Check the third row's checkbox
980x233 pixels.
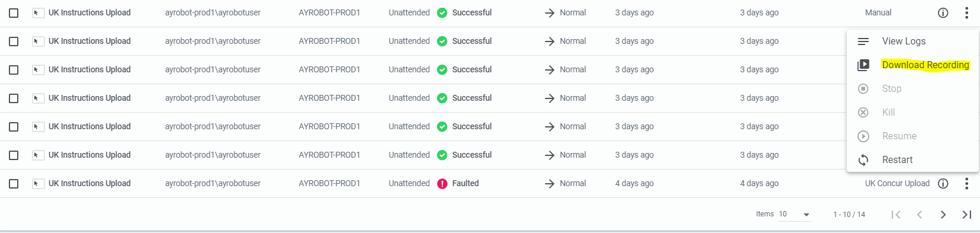(14, 70)
